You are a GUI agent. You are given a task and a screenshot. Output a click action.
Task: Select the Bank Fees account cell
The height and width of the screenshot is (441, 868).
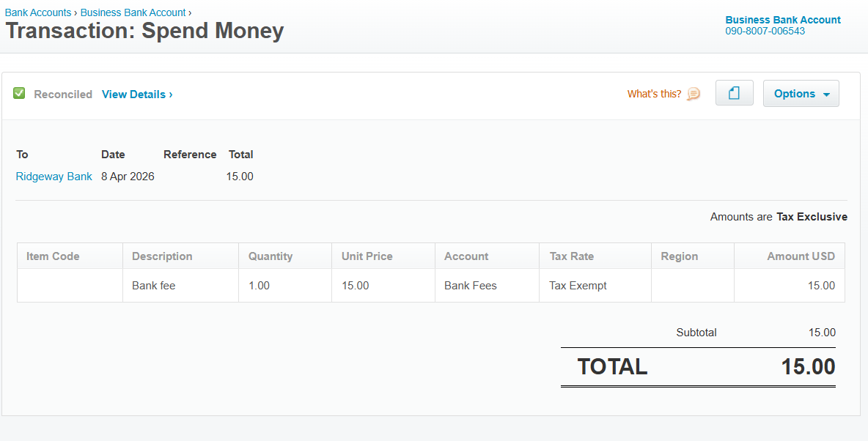click(x=487, y=286)
